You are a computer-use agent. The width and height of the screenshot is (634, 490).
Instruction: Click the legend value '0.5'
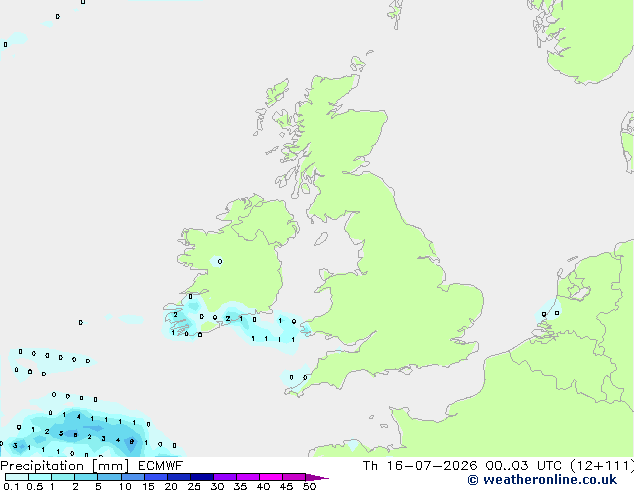point(34,486)
